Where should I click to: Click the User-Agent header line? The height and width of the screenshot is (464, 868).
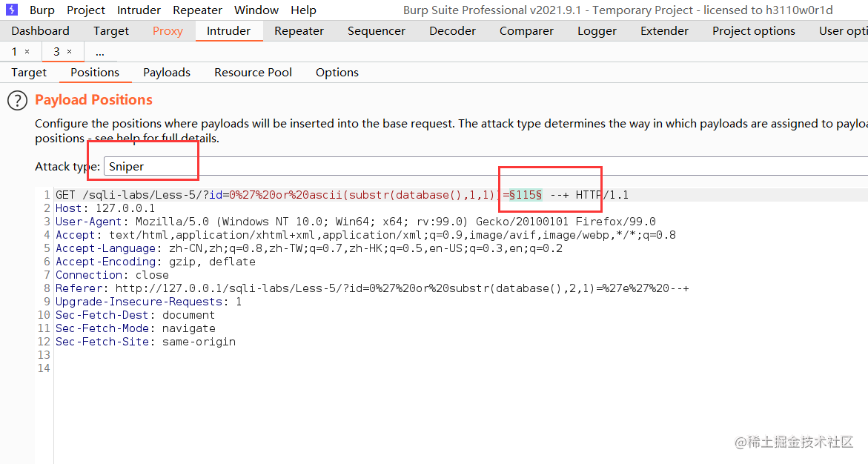click(x=355, y=222)
